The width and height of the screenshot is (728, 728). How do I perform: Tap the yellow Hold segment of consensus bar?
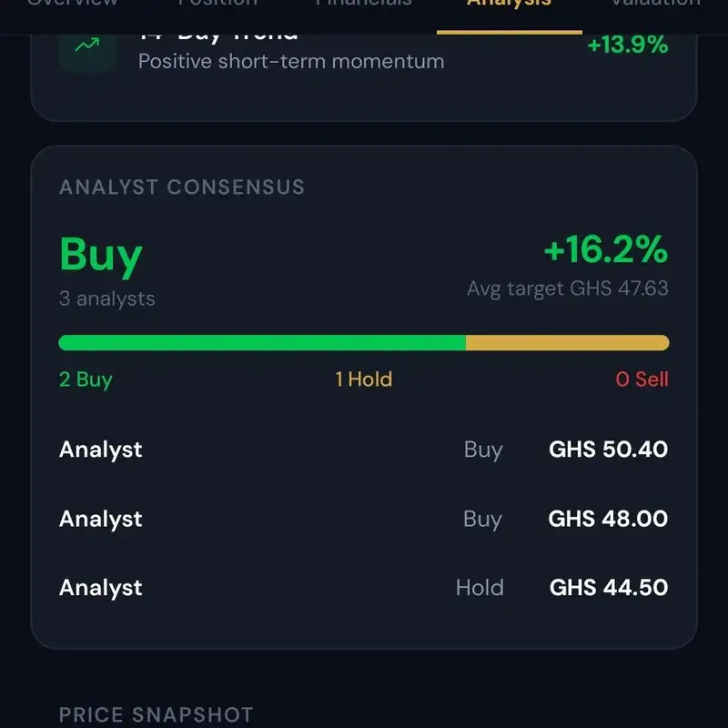pyautogui.click(x=567, y=343)
